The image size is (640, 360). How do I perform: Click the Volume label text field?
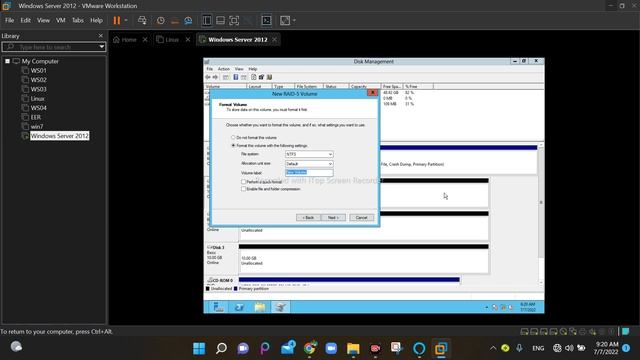point(309,173)
